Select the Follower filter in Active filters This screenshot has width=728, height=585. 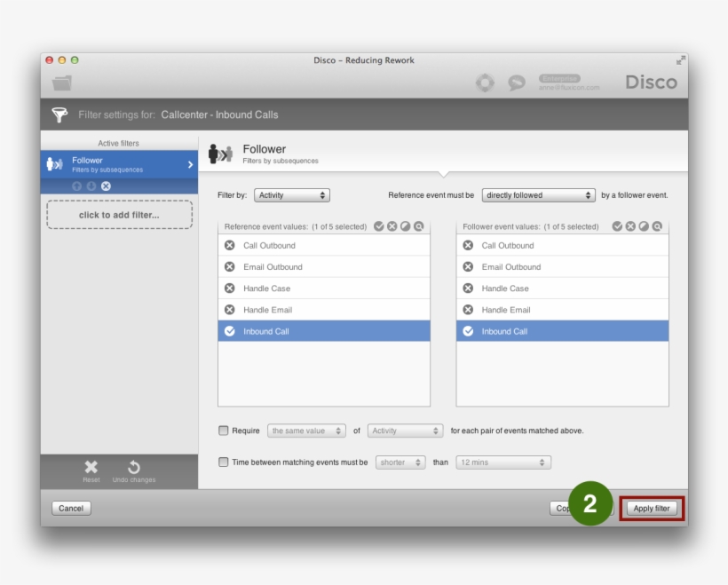(119, 164)
